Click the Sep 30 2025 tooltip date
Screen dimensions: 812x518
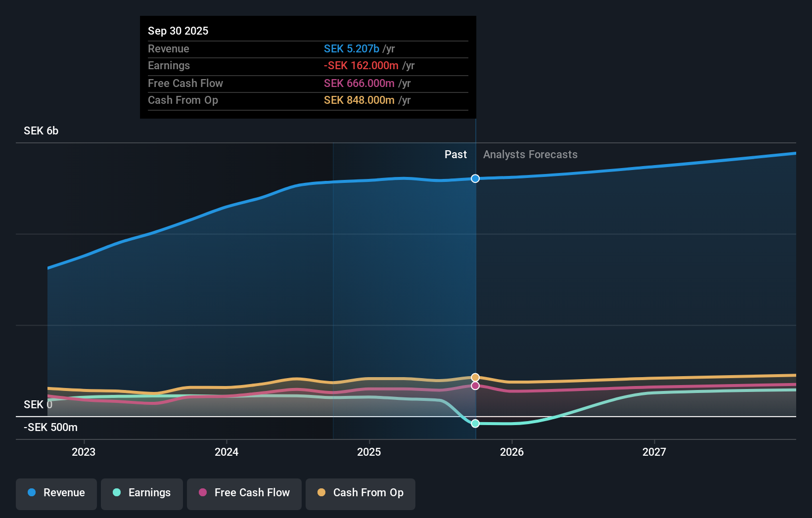178,31
